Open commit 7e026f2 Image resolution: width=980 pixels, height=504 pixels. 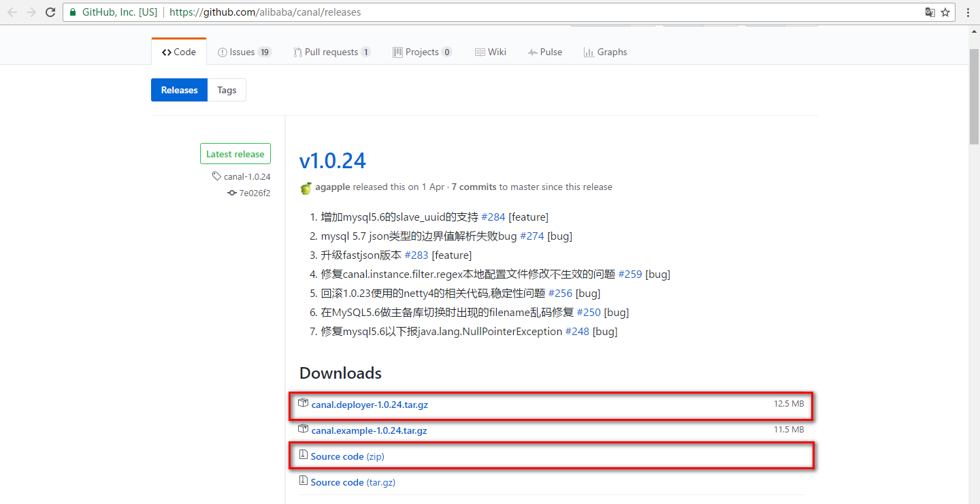click(x=255, y=193)
